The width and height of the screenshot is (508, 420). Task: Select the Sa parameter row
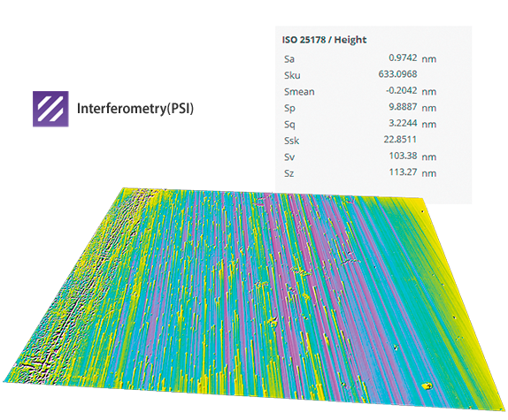tap(360, 58)
